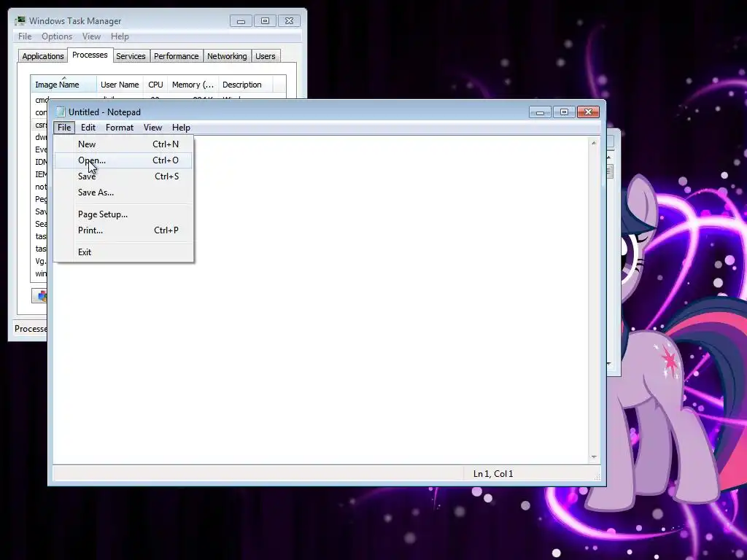Maximize the Windows Task Manager window
This screenshot has height=560, width=747.
coord(266,21)
